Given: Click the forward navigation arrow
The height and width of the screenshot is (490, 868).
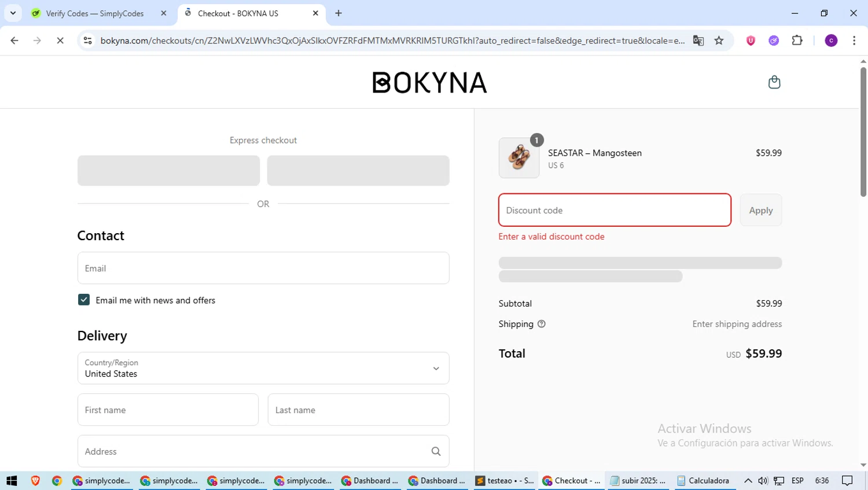Looking at the screenshot, I should [x=37, y=40].
